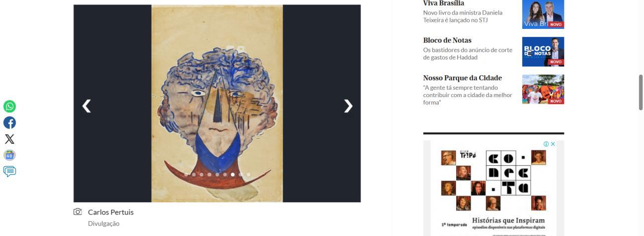Share article on WhatsApp
Image resolution: width=644 pixels, height=236 pixels.
pos(9,107)
